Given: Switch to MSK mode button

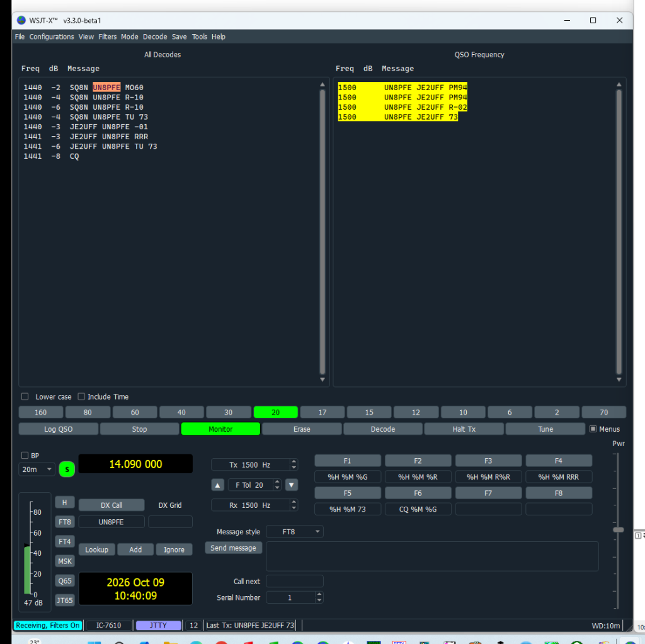Looking at the screenshot, I should click(x=65, y=561).
